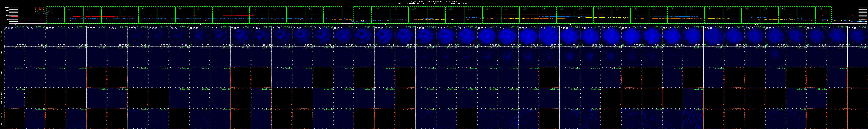Click the blue 0.1-17 MeV (-73) legend entry
Screen dimensions: 868x129
point(43,13)
